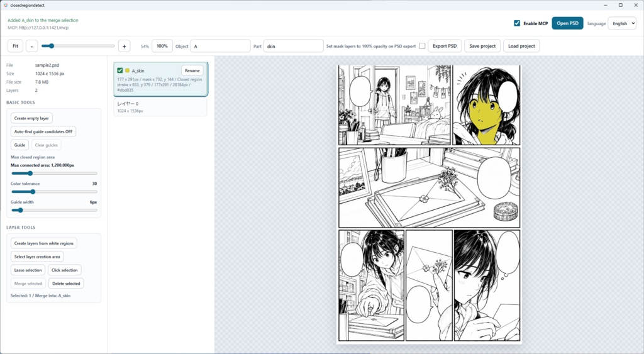Select the レイヤー 0 layer row
This screenshot has width=644, height=354.
pos(160,107)
